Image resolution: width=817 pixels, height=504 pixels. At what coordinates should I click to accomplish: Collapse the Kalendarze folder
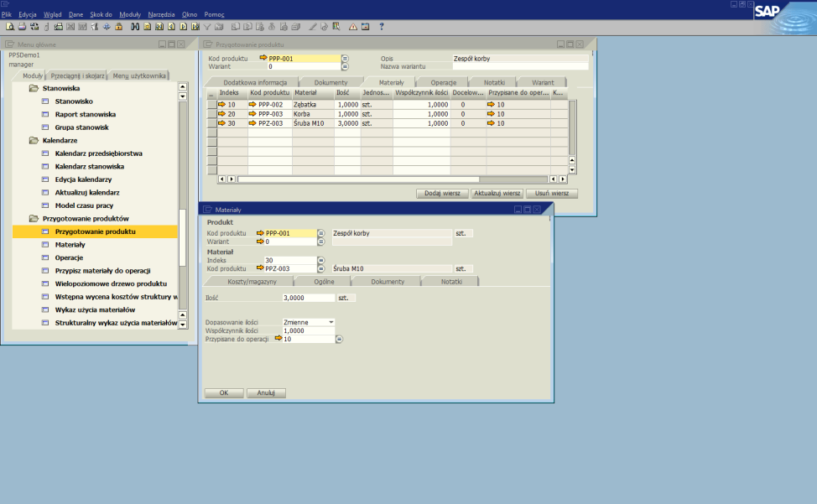(x=34, y=141)
